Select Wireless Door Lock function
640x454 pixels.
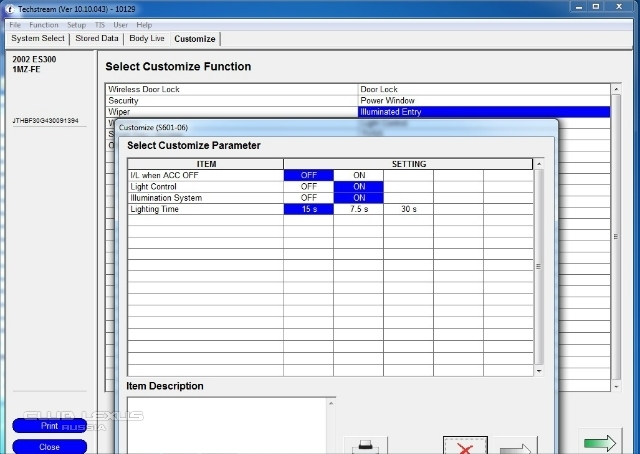(x=231, y=89)
